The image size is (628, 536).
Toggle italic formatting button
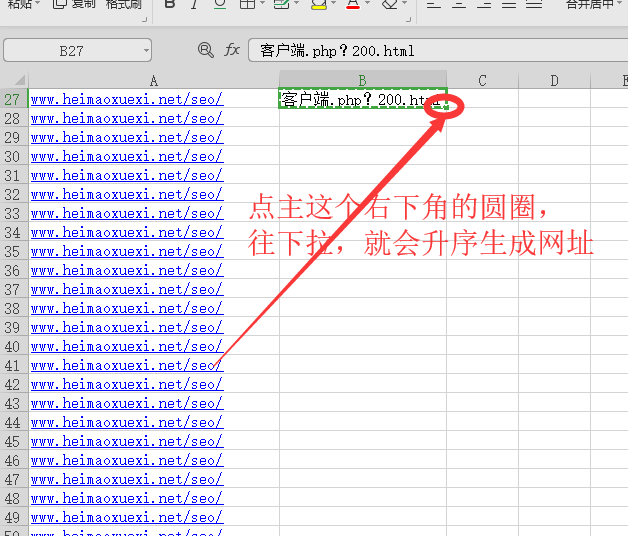[194, 4]
